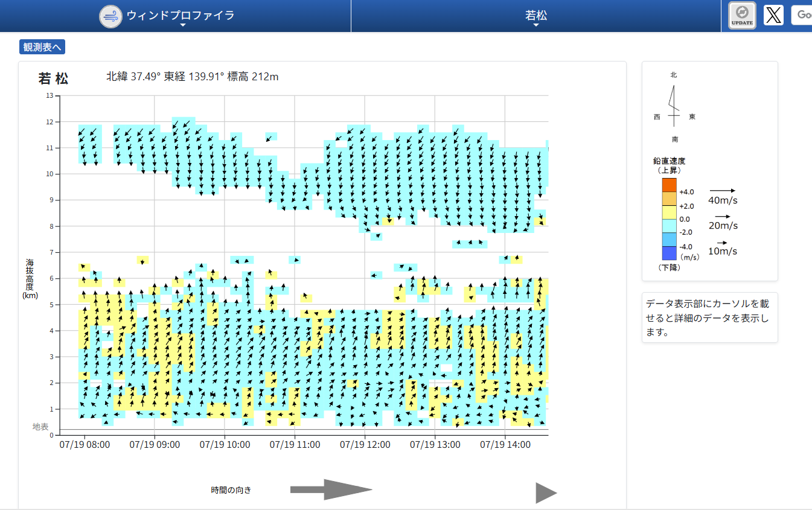Viewport: 812px width, 510px height.
Task: Open the X (Twitter) share icon
Action: coord(773,15)
